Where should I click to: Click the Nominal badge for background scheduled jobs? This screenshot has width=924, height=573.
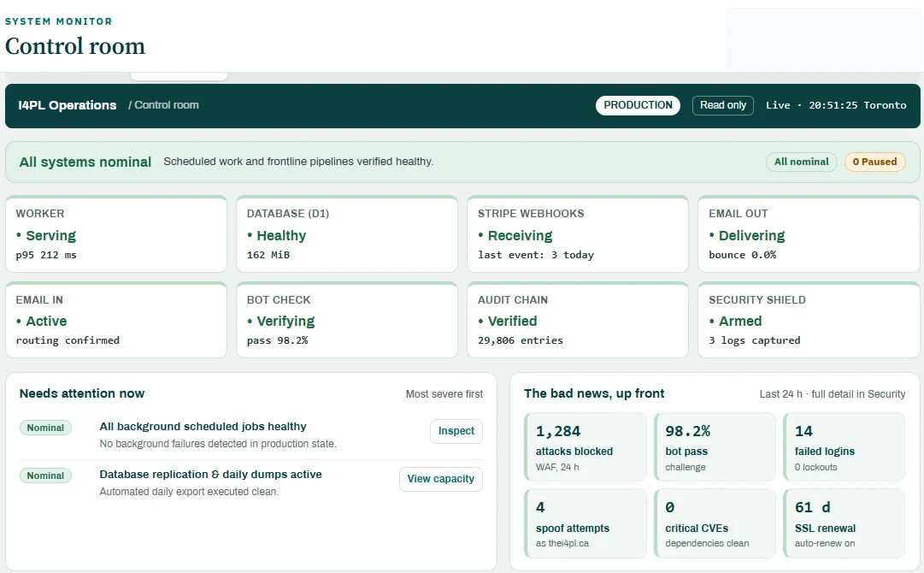pos(45,428)
